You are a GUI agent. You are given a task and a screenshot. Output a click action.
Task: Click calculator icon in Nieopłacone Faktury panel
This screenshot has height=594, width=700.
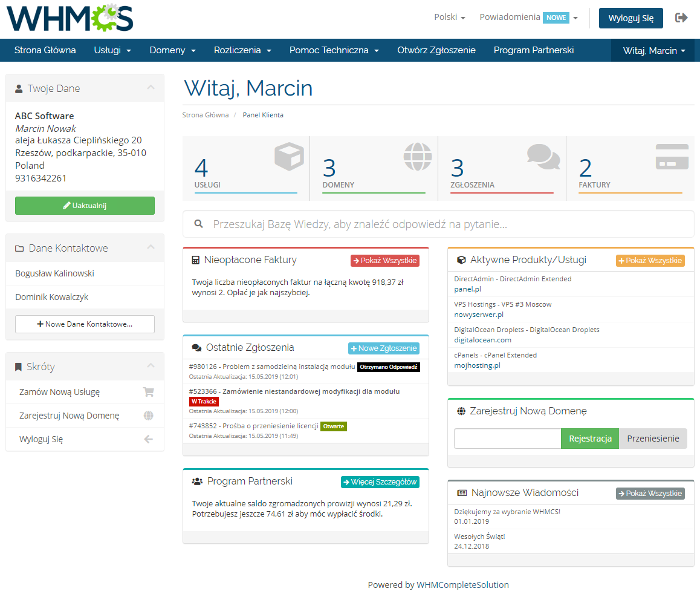click(x=195, y=260)
